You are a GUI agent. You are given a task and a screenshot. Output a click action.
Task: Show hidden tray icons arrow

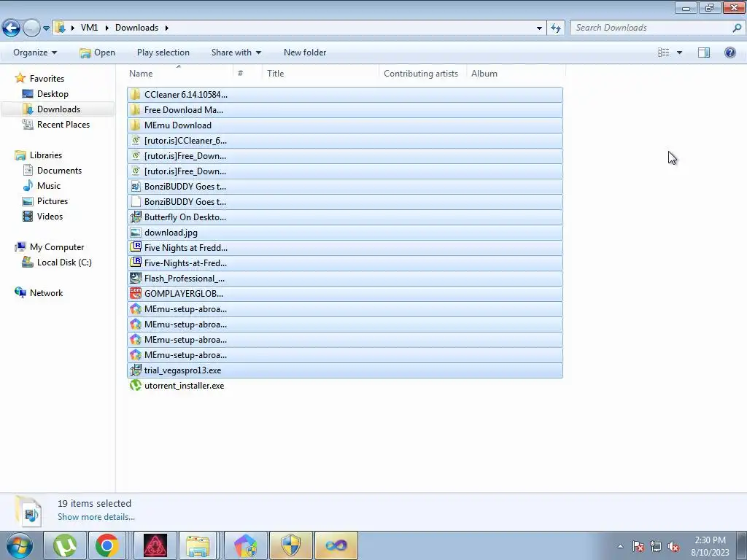(620, 546)
